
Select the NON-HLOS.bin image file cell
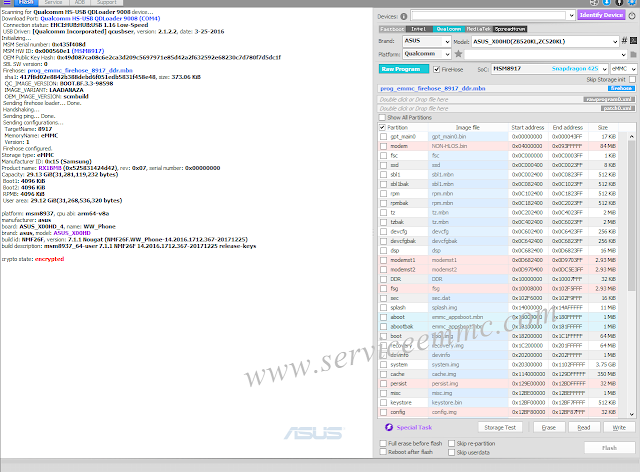468,146
